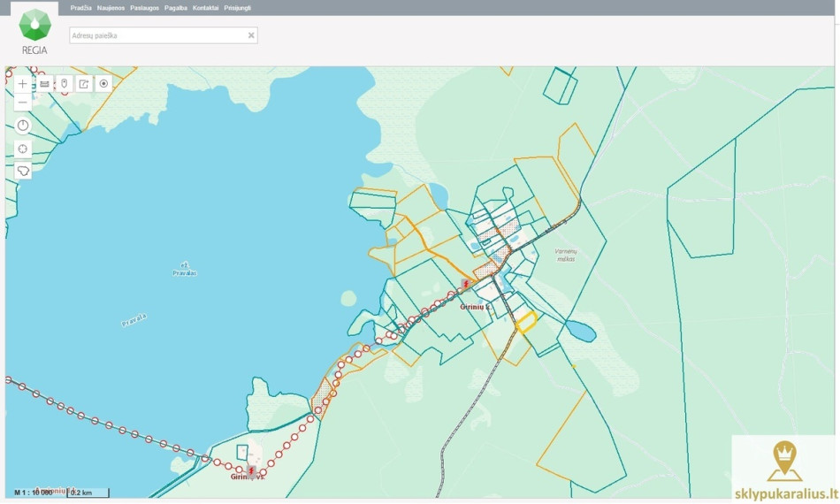Viewport: 840px width, 504px height.
Task: Open the Kontaktai menu item
Action: click(206, 8)
